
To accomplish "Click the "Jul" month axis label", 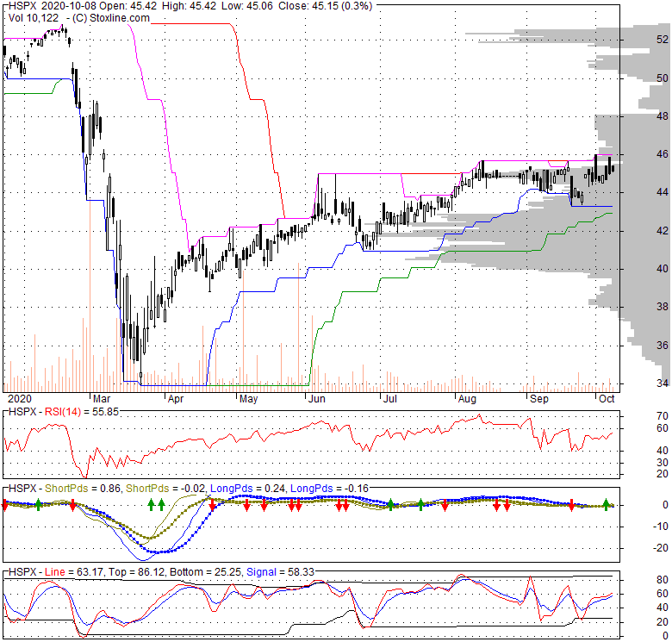I will [x=389, y=399].
